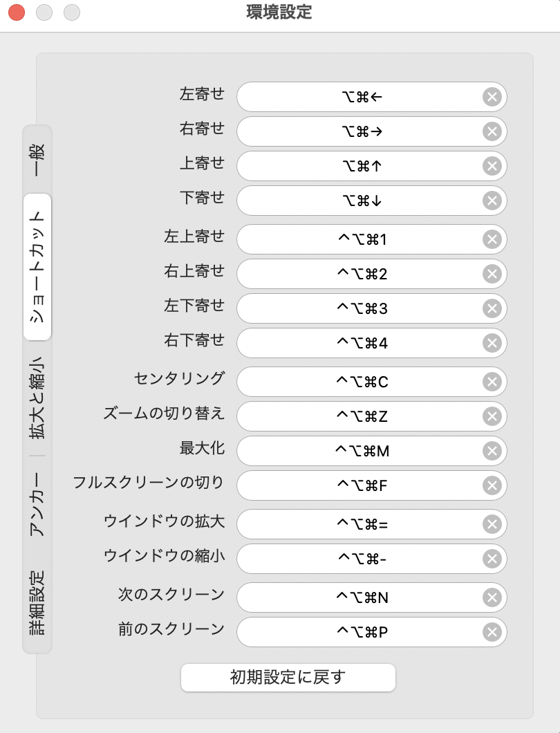
Task: Go to the 詳細設定 tab
Action: coord(37,603)
